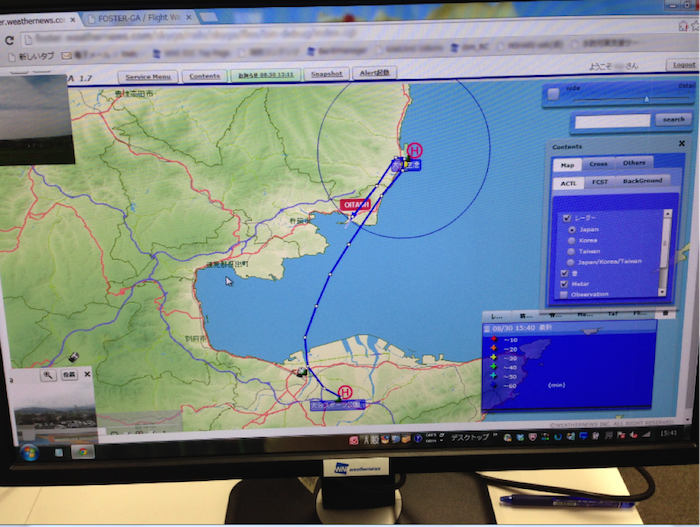Click the blue ~60 min legend marker
Image resolution: width=700 pixels, height=527 pixels.
point(493,385)
